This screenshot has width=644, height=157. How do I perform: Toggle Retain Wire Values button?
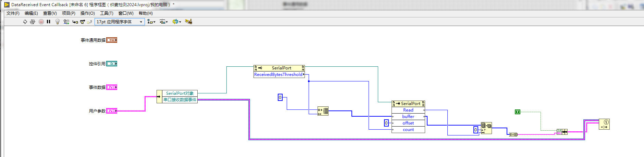coord(66,22)
